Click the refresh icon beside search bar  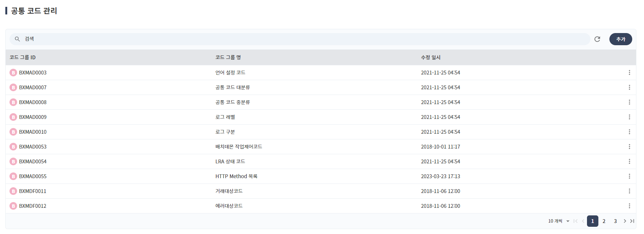point(597,39)
